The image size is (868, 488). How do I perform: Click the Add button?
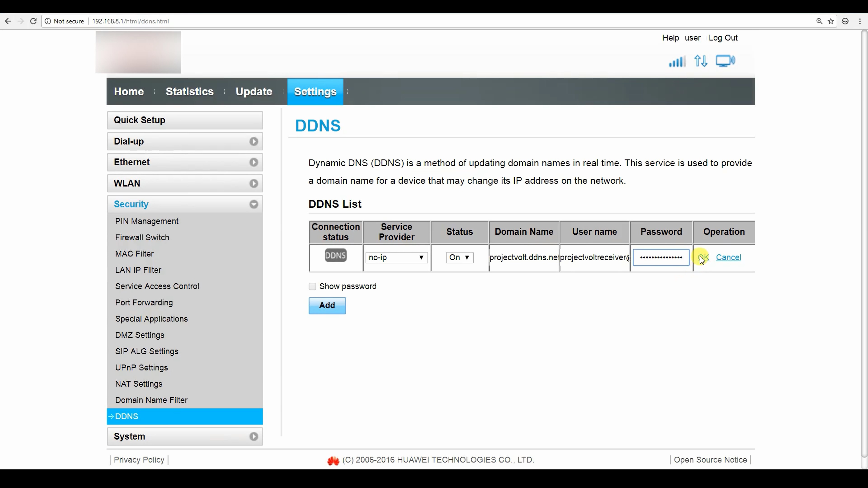pyautogui.click(x=327, y=305)
